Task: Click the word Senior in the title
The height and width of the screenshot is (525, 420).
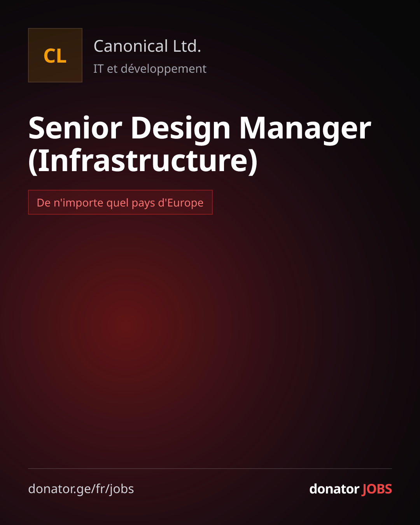Action: [75, 128]
